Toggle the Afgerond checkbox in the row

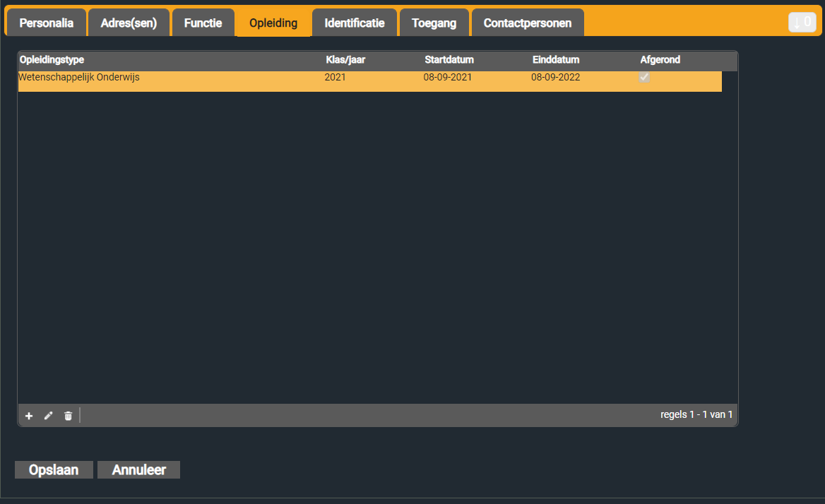point(644,77)
